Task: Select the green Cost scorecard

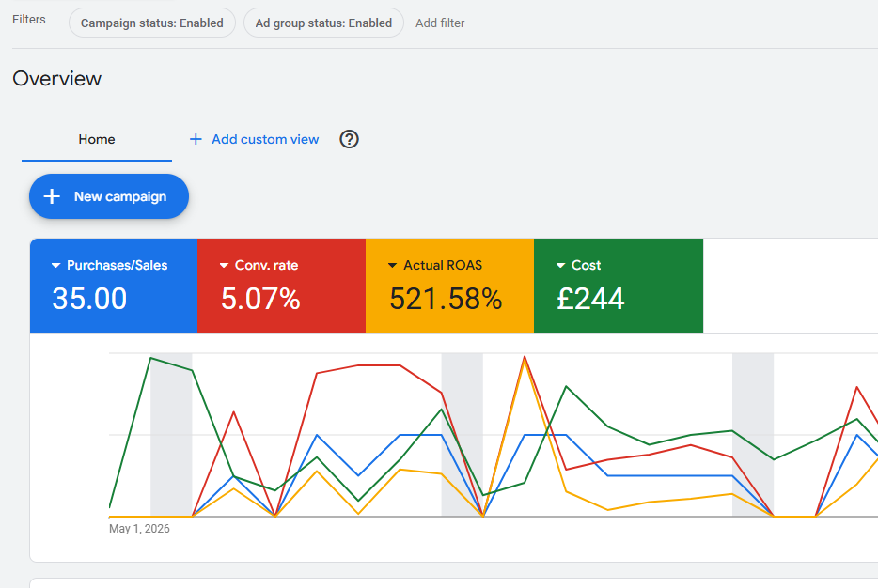Action: tap(619, 286)
